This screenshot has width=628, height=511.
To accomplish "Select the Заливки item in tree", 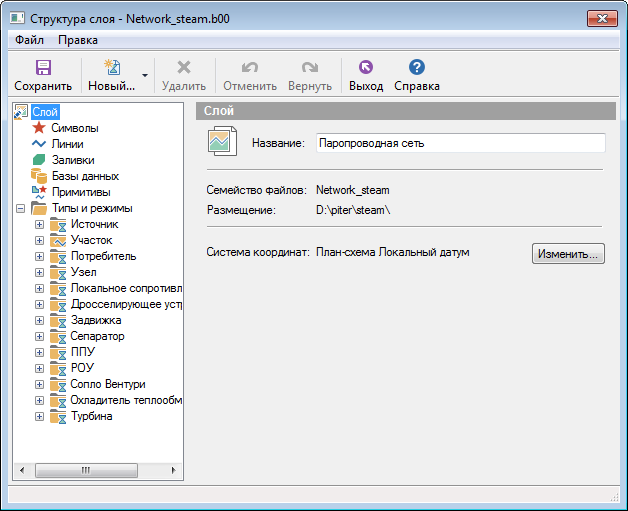I will coord(73,160).
